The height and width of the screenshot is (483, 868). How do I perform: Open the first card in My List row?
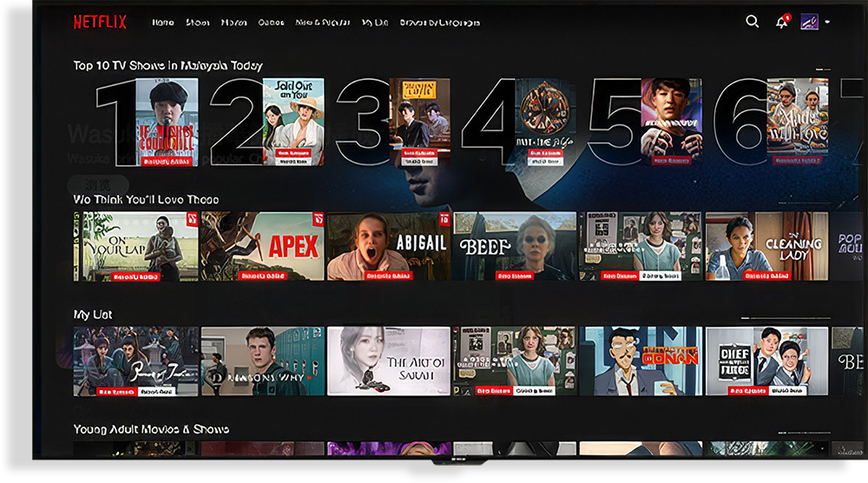click(x=136, y=361)
